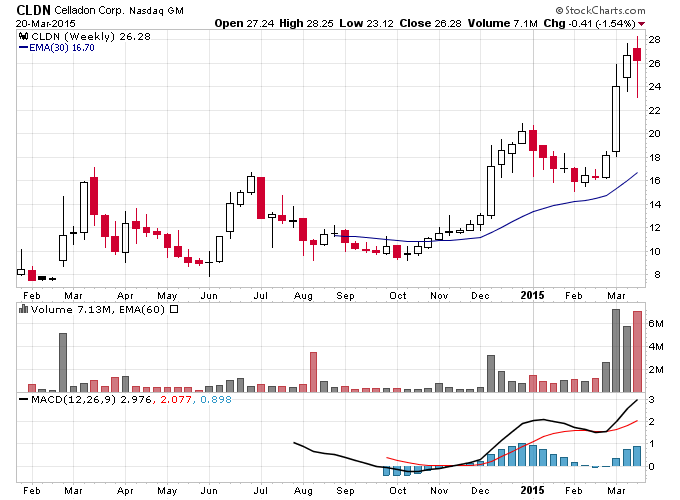
Task: Click the Dec label under the MACD panel
Action: click(x=481, y=490)
